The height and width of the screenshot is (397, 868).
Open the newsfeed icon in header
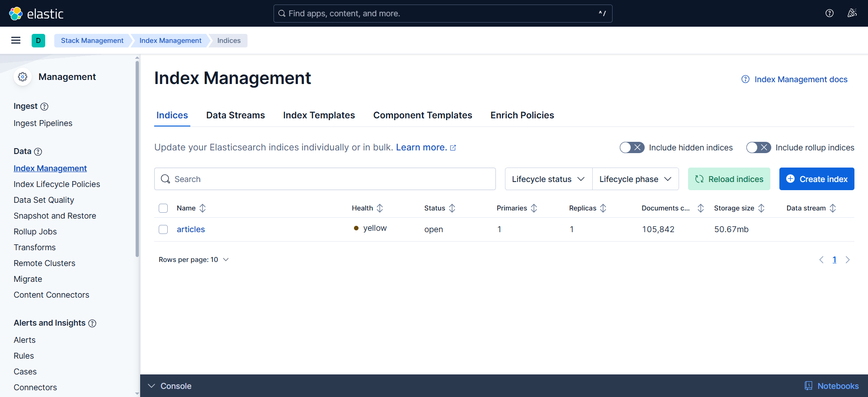coord(852,13)
